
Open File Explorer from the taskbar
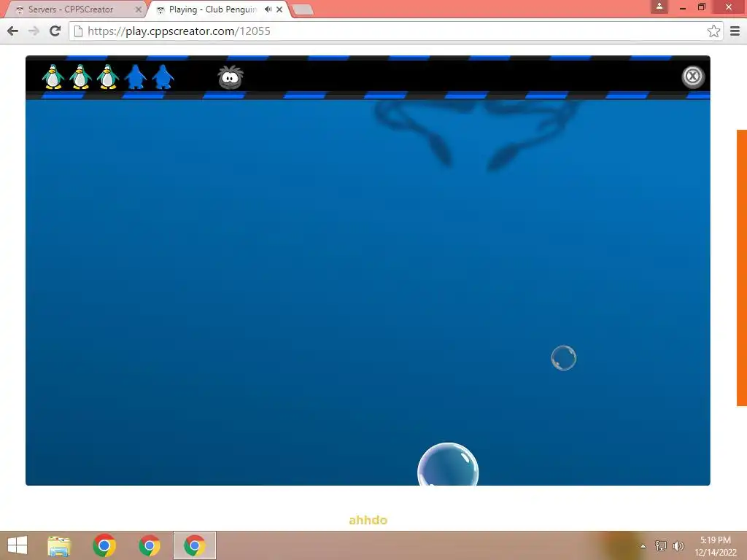pos(59,545)
